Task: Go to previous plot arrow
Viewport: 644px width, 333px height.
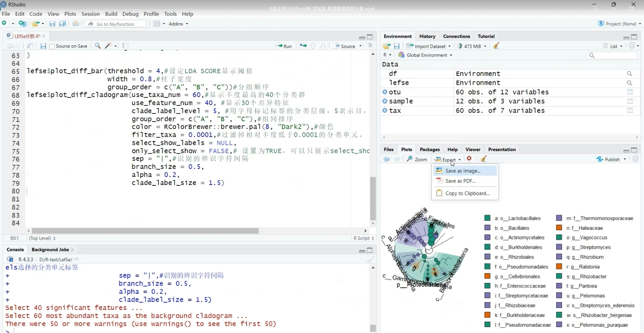Action: pos(386,159)
